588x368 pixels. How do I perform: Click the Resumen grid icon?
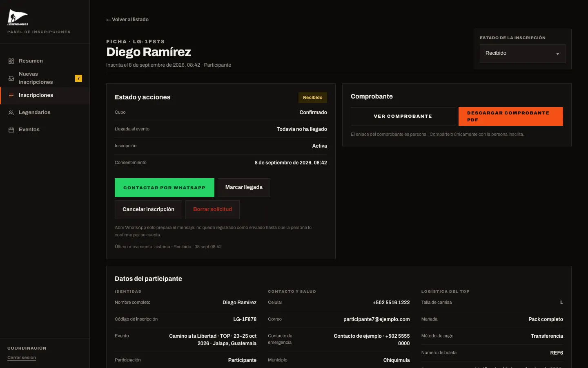(11, 61)
